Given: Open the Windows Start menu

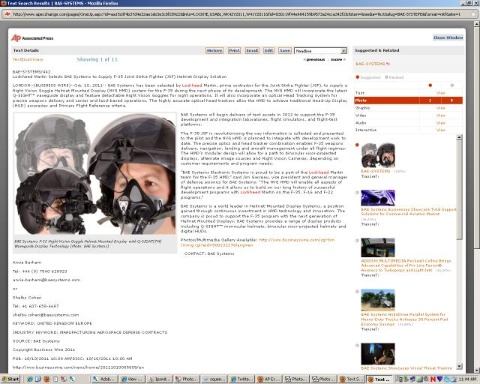Looking at the screenshot, I should [11, 379].
